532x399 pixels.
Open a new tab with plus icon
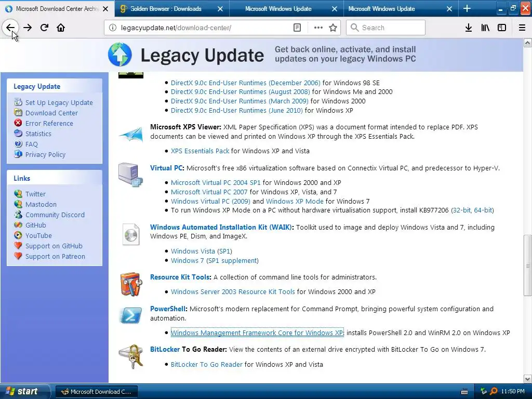tap(467, 8)
